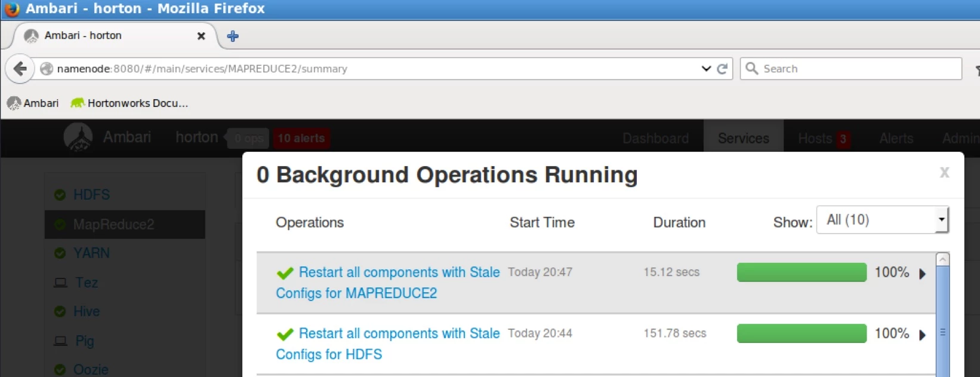Click the Ambari bookmark icon

click(x=14, y=103)
